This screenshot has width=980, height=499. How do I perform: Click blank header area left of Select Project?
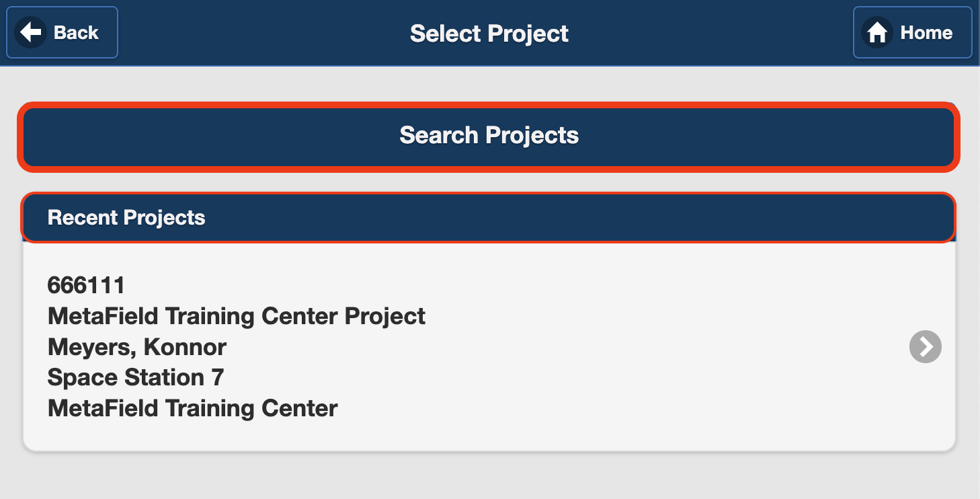tap(262, 32)
